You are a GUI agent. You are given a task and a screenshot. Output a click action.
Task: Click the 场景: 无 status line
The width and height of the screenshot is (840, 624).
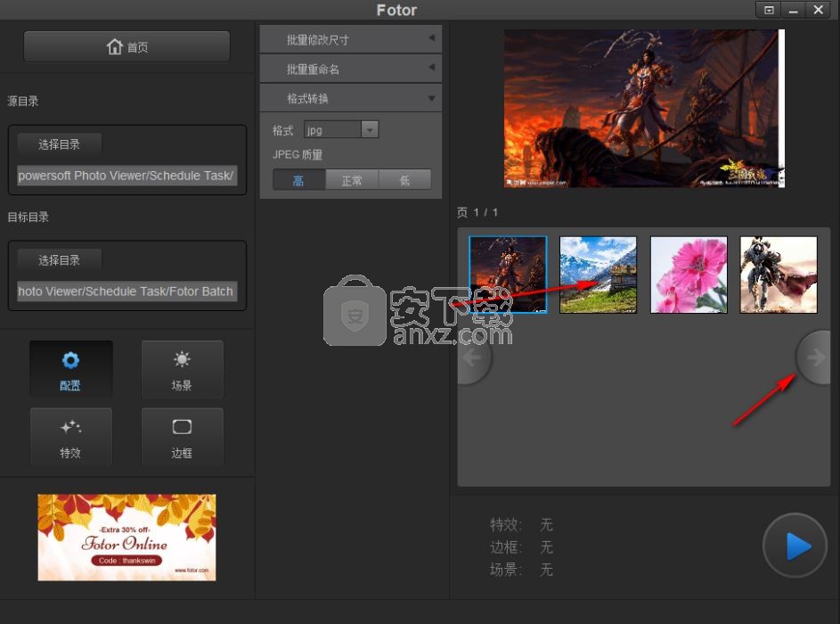pyautogui.click(x=521, y=570)
